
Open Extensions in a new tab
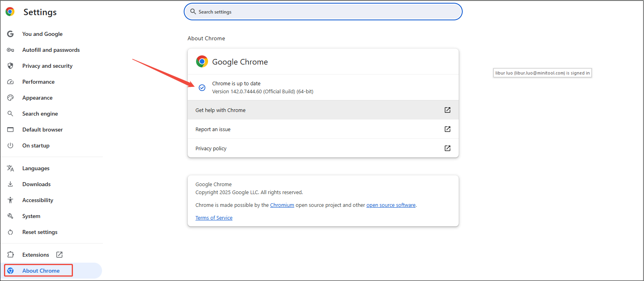59,254
